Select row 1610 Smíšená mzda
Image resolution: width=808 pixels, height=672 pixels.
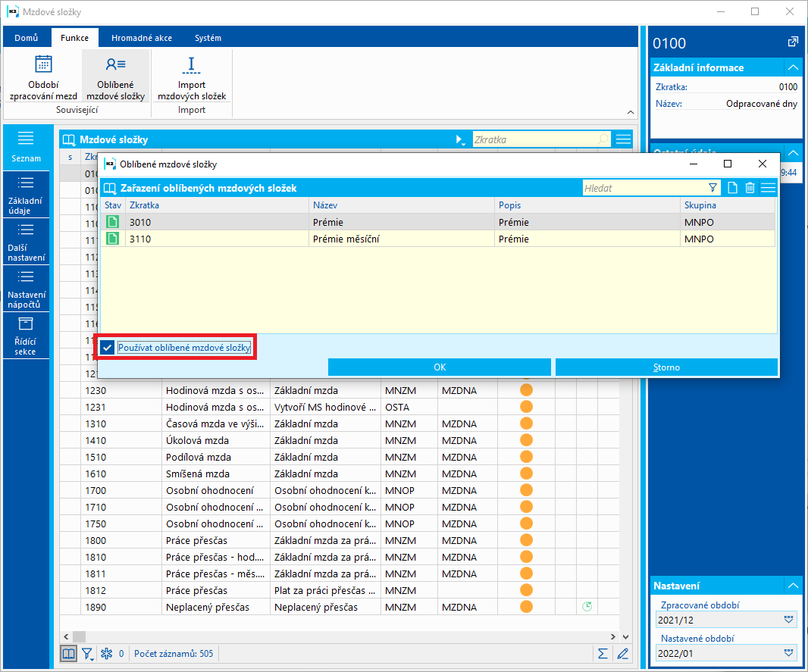point(339,474)
